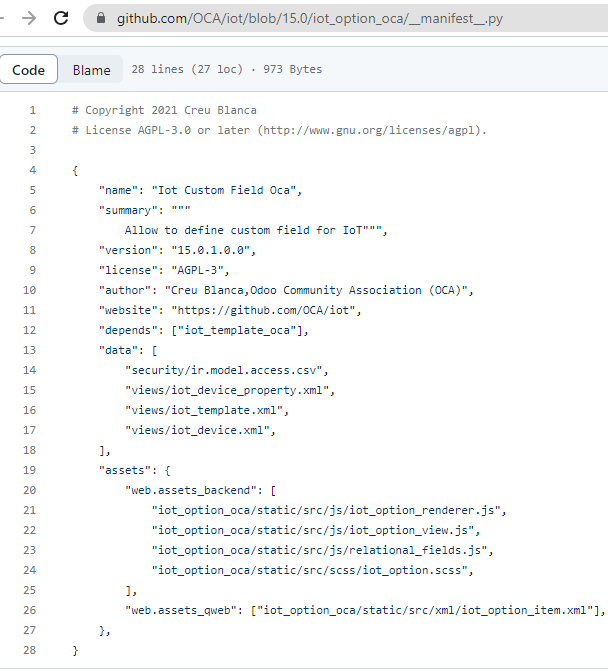Reload the page with the refresh icon
608x671 pixels.
tap(61, 18)
